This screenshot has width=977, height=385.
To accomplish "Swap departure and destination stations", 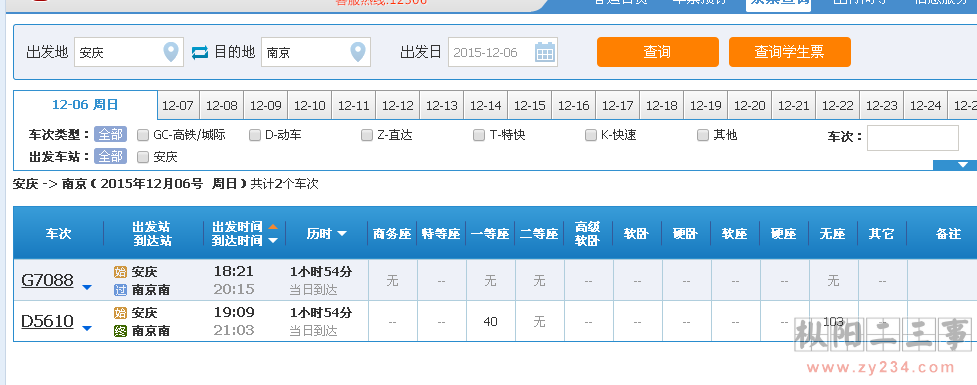I will tap(199, 52).
